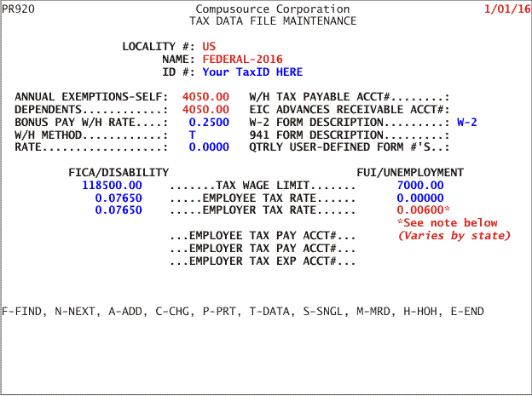Click the EMPLOYEE TAX PAY ACCT# label
Image resolution: width=532 pixels, height=396 pixels.
click(263, 236)
